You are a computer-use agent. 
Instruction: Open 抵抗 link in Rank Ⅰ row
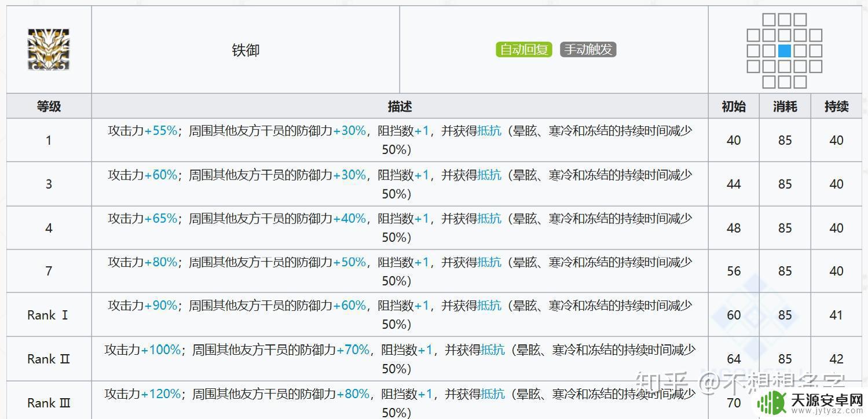click(x=489, y=306)
